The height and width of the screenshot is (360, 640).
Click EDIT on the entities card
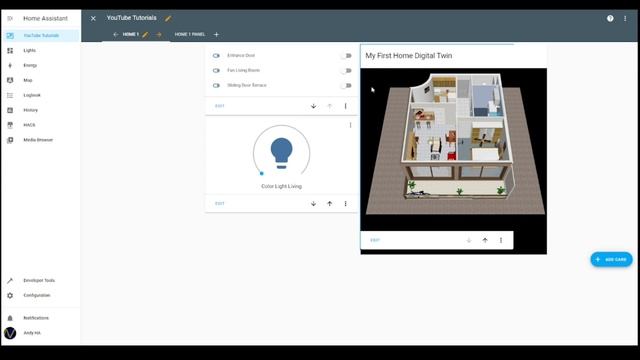coord(220,106)
